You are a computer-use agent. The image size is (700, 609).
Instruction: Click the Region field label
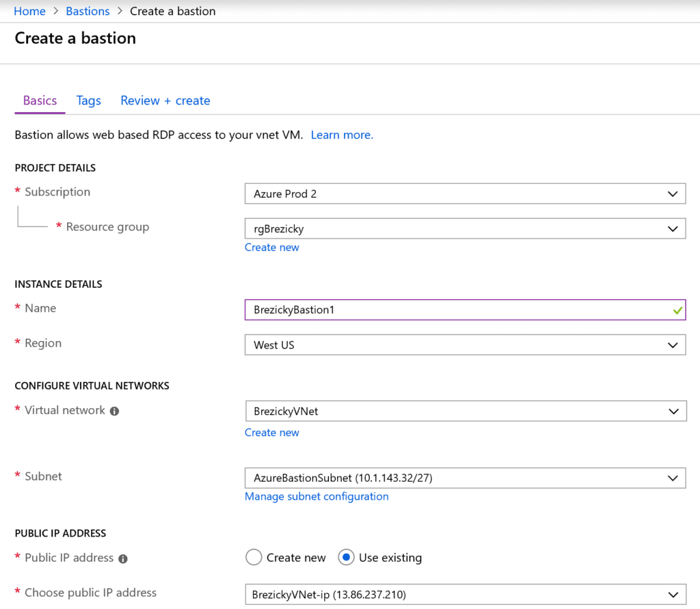[43, 343]
